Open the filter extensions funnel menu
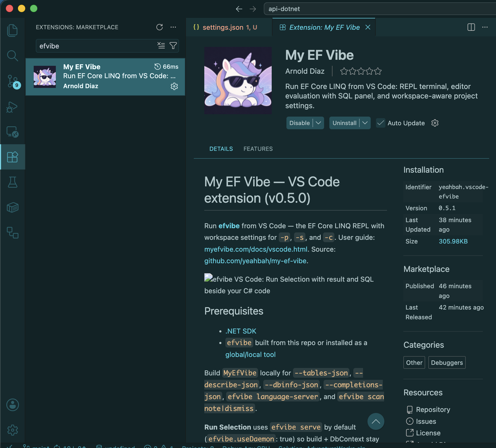The width and height of the screenshot is (496, 448). point(173,46)
